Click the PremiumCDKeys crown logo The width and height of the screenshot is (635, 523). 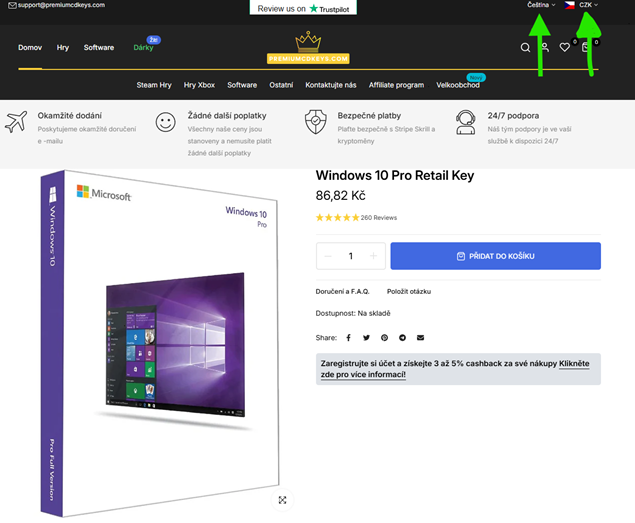[308, 47]
